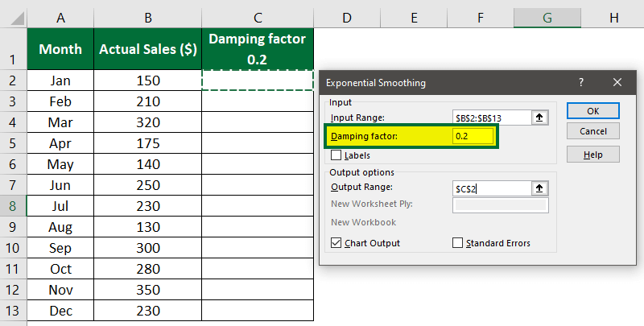Click the sales value 150

[x=148, y=80]
